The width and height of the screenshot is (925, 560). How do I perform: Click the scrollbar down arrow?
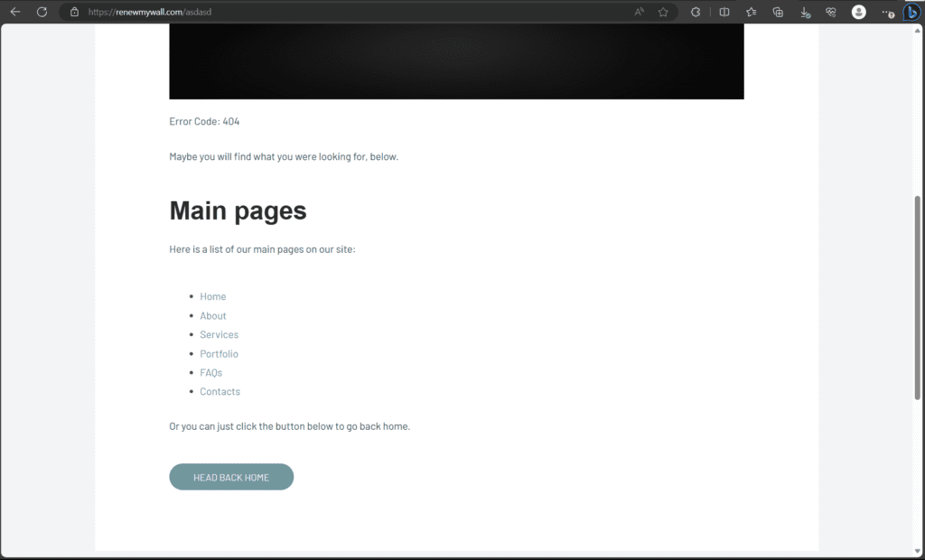918,552
